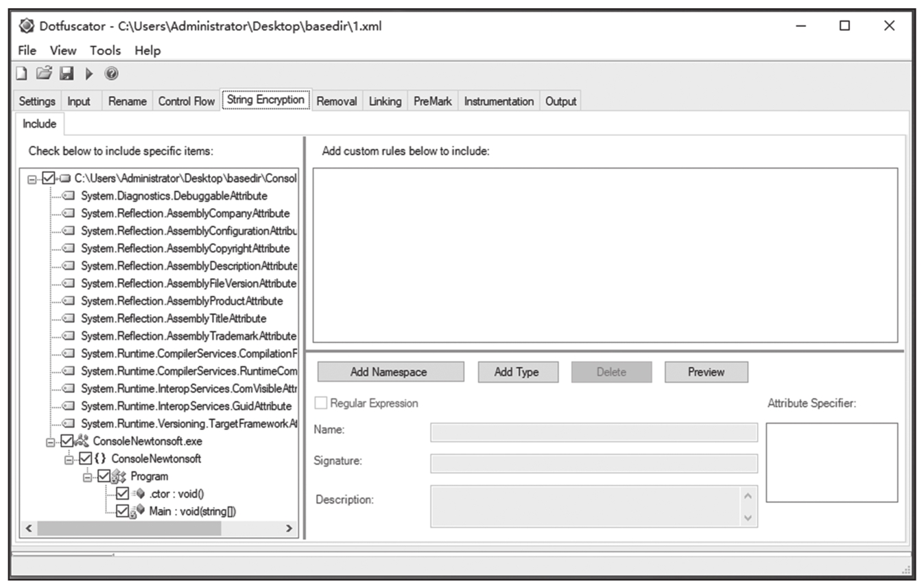The image size is (924, 588).
Task: Uncheck the Main : void(string[]) checkbox
Action: 122,511
